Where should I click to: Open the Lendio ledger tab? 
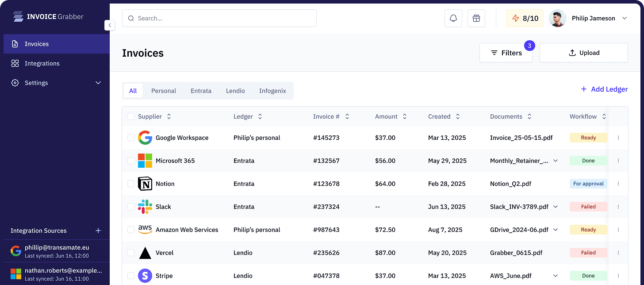pyautogui.click(x=235, y=91)
